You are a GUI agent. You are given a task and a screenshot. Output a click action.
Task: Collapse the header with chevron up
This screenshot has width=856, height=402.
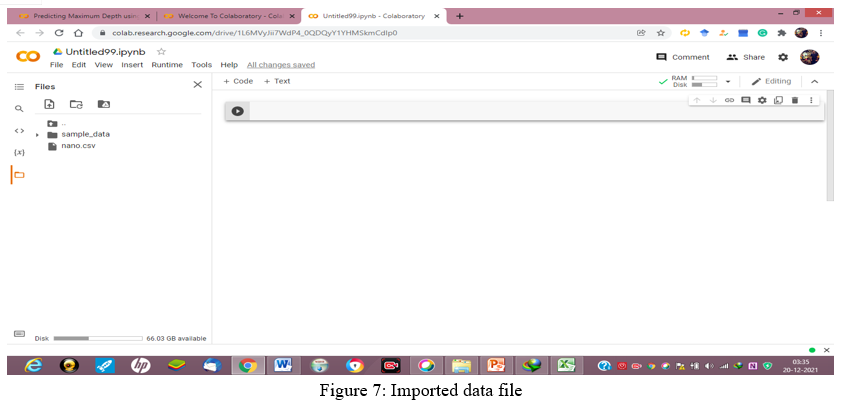(x=814, y=81)
